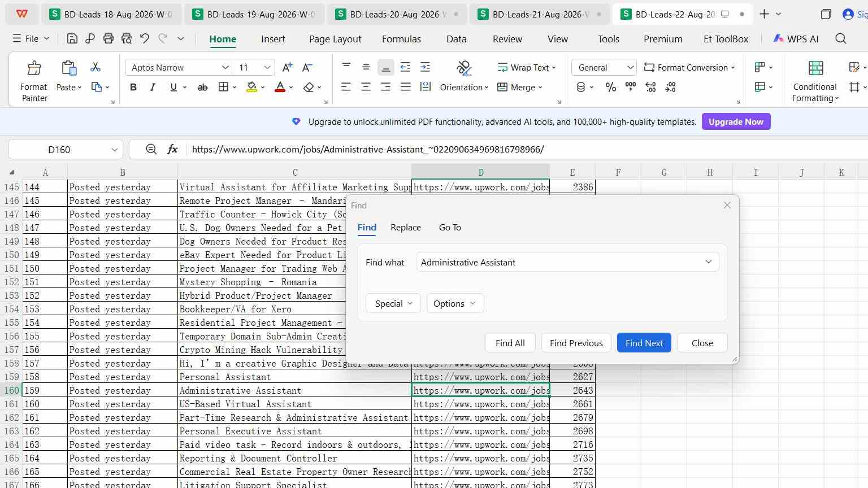Increase font size icon

(x=287, y=67)
